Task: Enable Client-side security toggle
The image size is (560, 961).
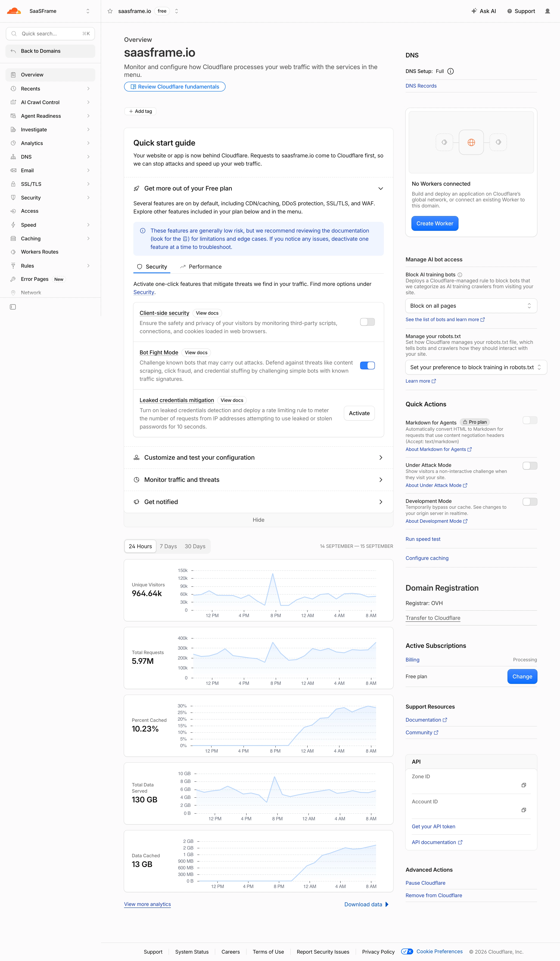Action: (x=367, y=322)
